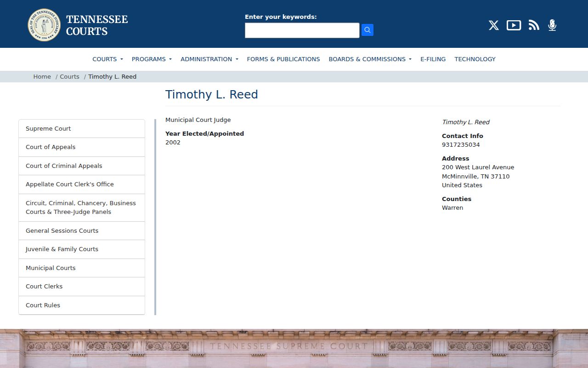
Task: Click the blue search magnifier button
Action: point(367,30)
